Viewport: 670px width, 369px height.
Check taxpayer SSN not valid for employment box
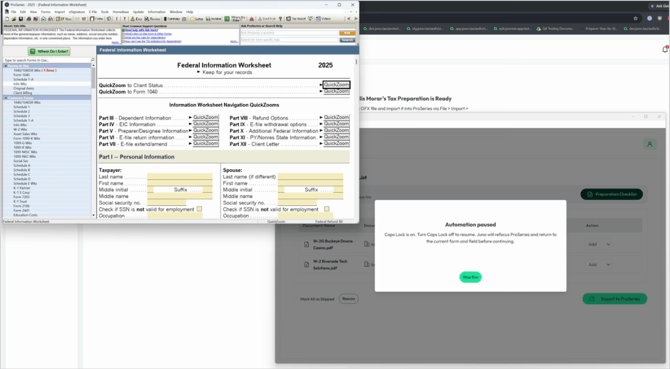[199, 209]
